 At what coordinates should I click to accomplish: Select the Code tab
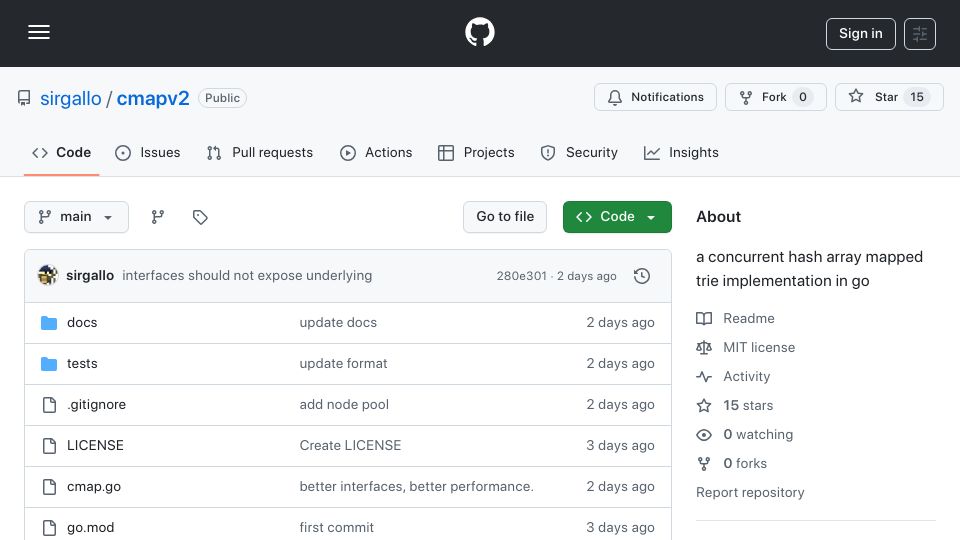[61, 152]
